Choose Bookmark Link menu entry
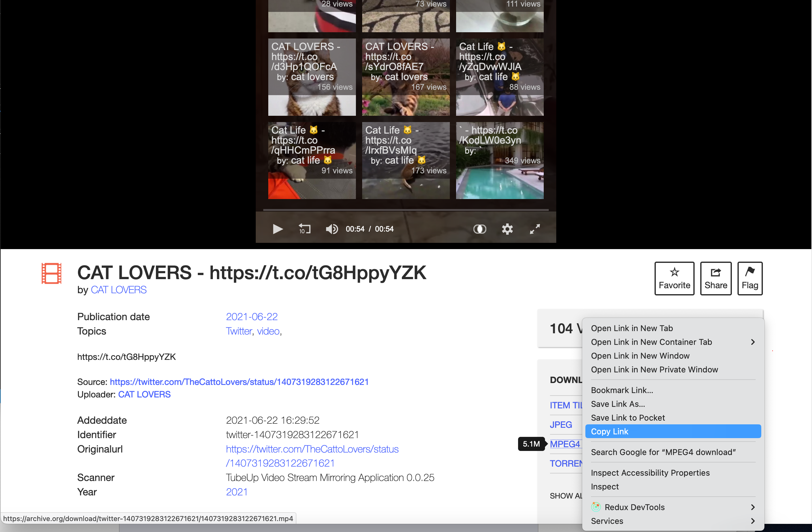Image resolution: width=812 pixels, height=532 pixels. (673, 390)
